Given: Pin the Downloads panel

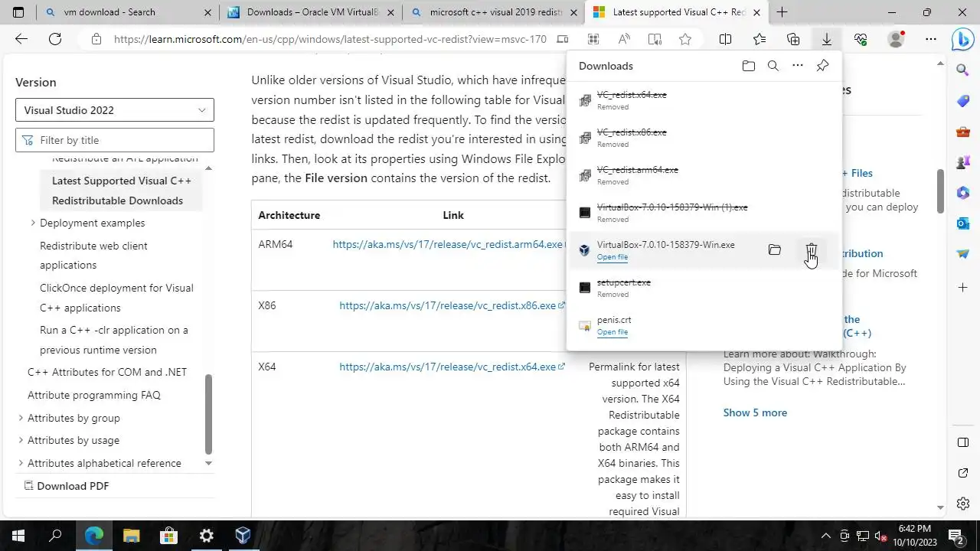Looking at the screenshot, I should [x=822, y=66].
